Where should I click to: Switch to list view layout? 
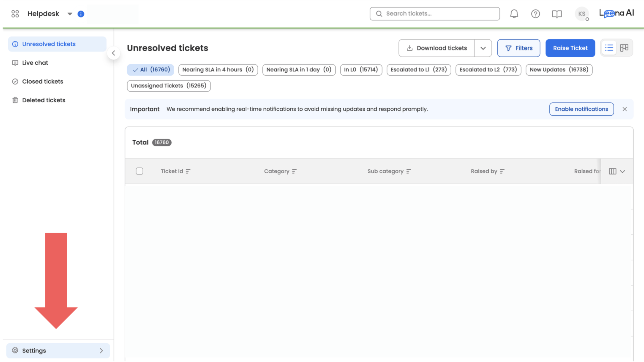pyautogui.click(x=609, y=48)
